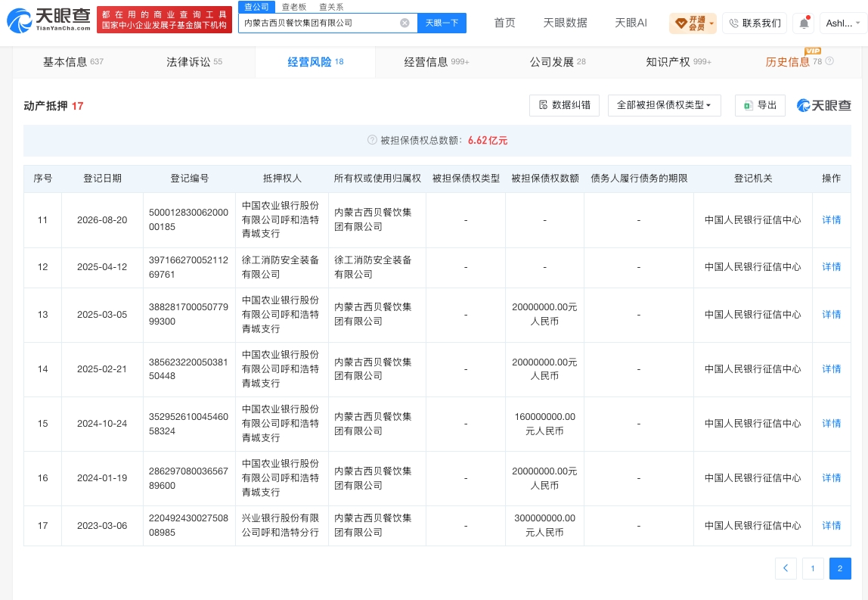Open 详情 for row 12 徐工消防

831,267
